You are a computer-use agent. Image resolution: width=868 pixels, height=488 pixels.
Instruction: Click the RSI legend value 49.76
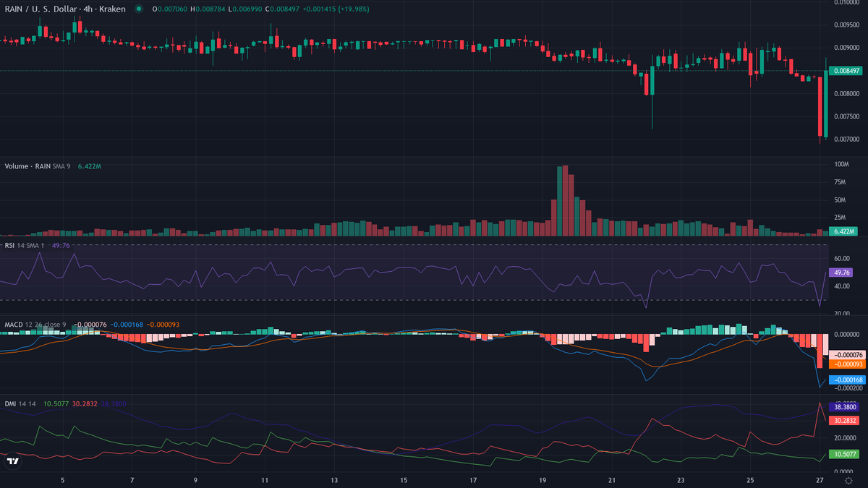[x=61, y=246]
